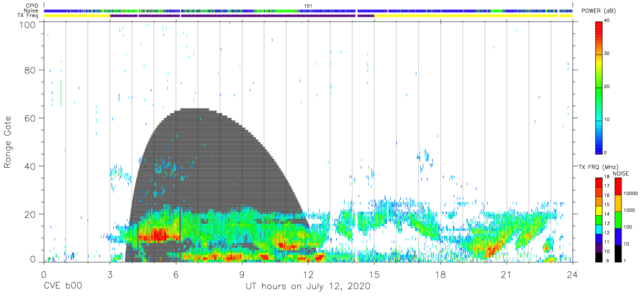Click power scale value '30'

(x=607, y=53)
